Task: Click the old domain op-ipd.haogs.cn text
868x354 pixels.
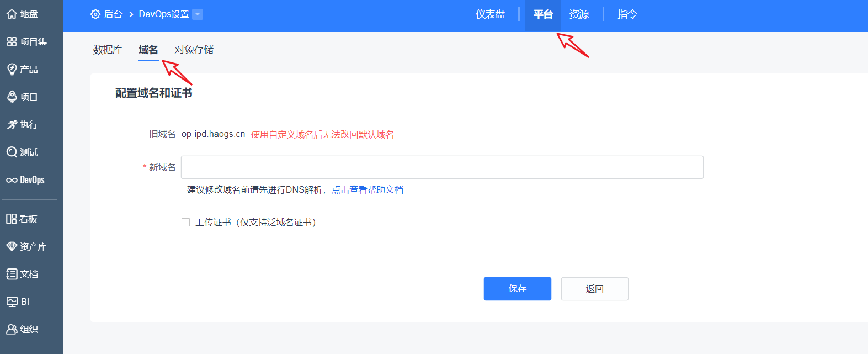Action: tap(213, 134)
